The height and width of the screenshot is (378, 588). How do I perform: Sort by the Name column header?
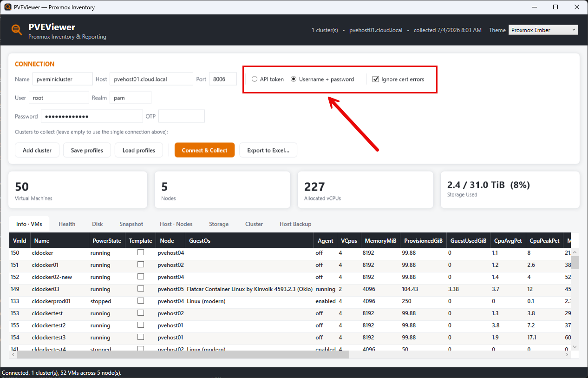(59, 240)
